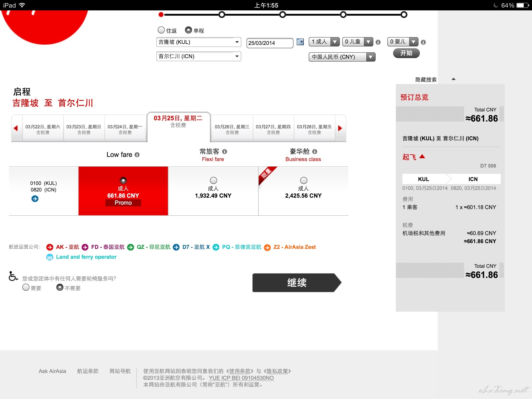This screenshot has width=532, height=399.
Task: Switch to 03月23日 星期日 tab
Action: click(84, 129)
